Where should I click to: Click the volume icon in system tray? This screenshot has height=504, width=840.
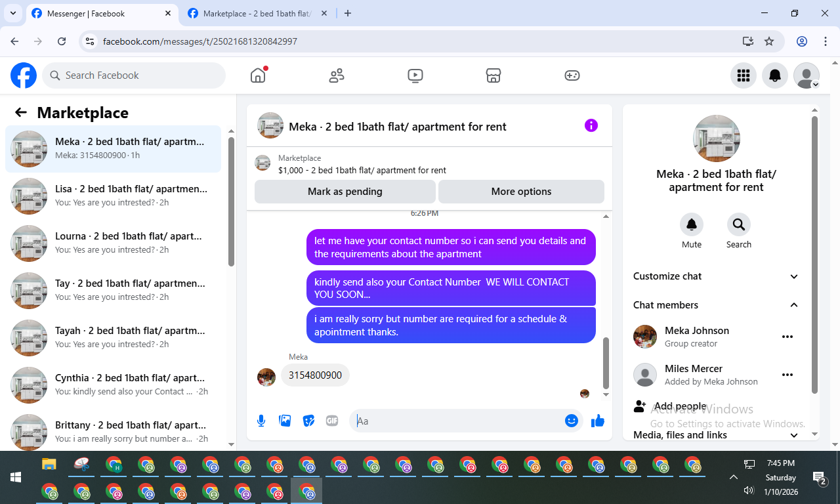coord(749,490)
